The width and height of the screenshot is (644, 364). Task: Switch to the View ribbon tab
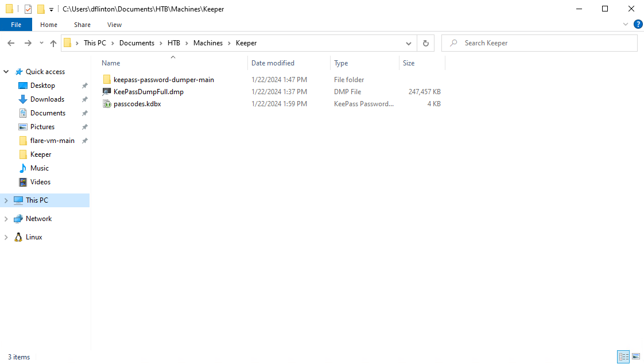click(114, 25)
